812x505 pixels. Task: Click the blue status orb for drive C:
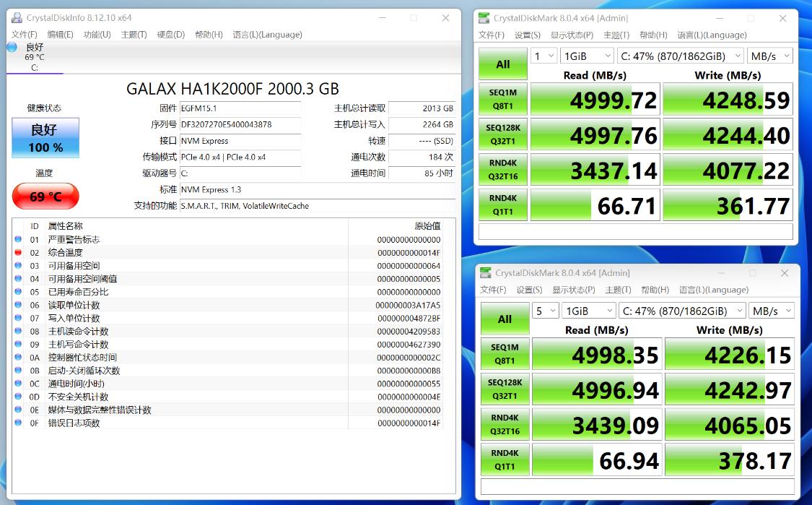[x=12, y=48]
